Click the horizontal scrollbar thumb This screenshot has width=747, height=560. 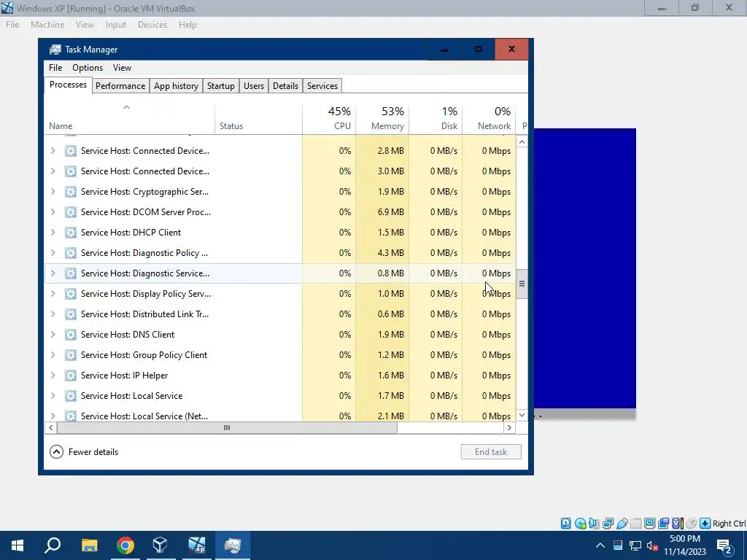(x=227, y=427)
